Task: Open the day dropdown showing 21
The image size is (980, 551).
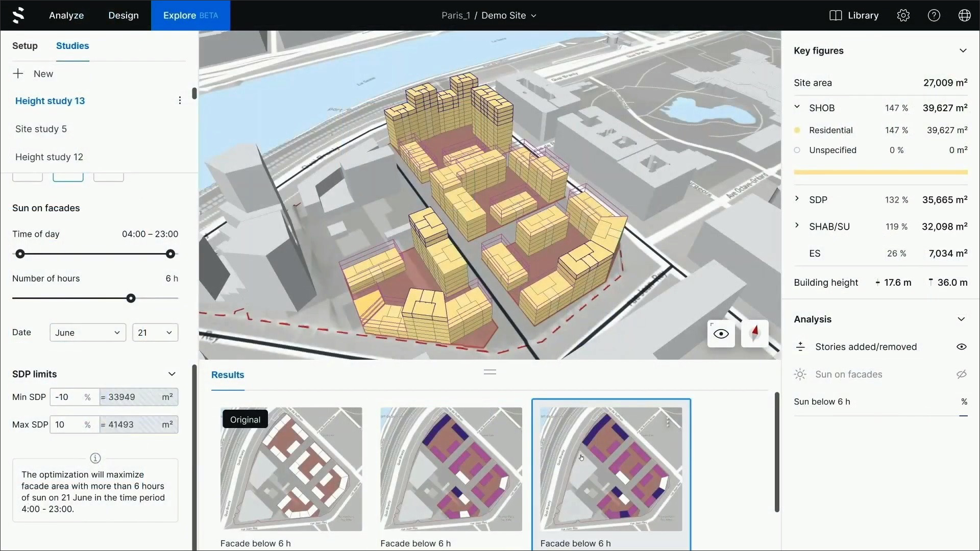Action: (155, 333)
